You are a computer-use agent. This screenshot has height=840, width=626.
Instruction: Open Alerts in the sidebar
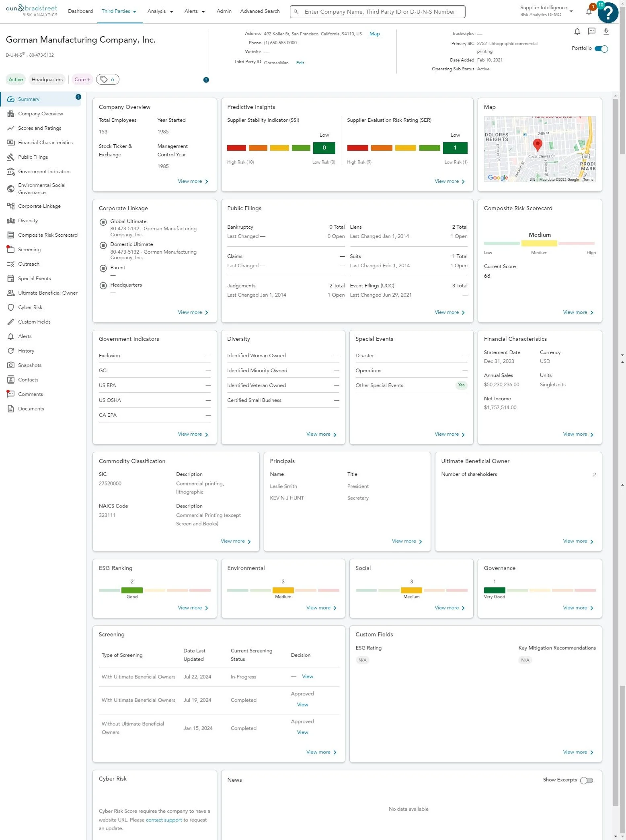coord(41,336)
